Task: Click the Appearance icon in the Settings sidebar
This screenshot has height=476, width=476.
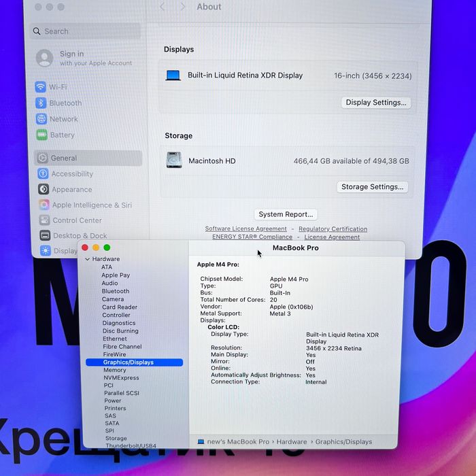Action: tap(44, 190)
